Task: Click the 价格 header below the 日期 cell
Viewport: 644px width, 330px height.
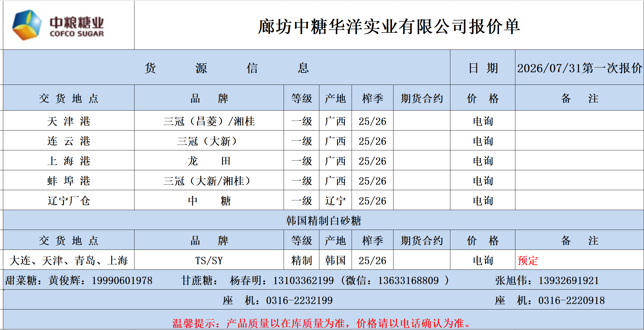Action: tap(483, 98)
